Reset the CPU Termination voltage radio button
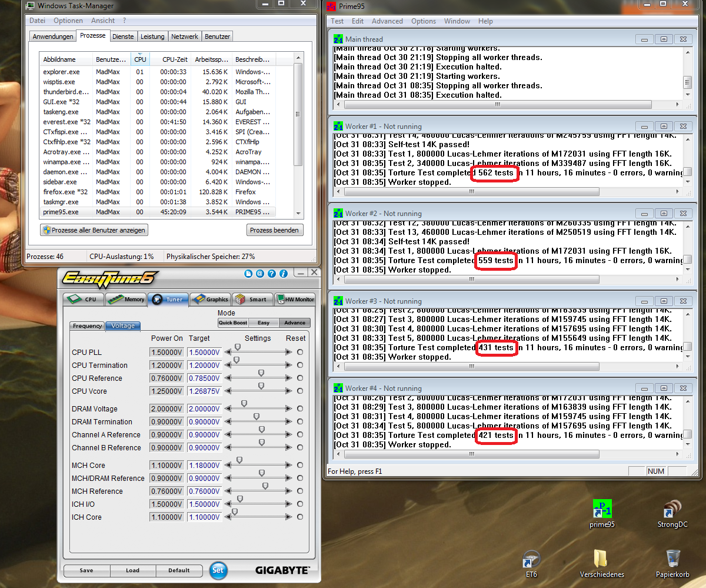706x588 pixels. pyautogui.click(x=300, y=365)
